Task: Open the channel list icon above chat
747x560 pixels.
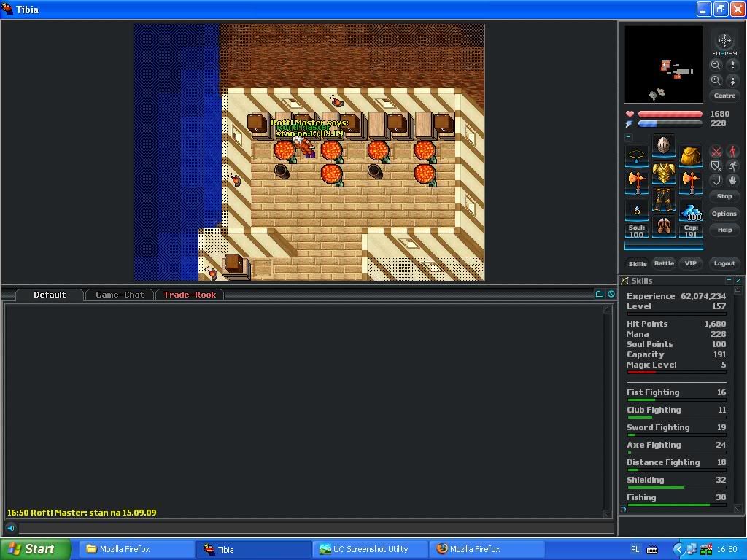Action: coord(600,294)
